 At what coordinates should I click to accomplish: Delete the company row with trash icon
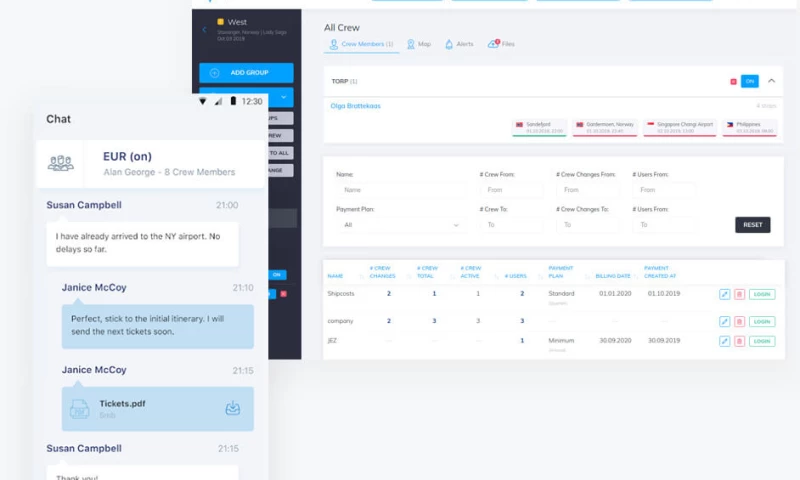[739, 321]
